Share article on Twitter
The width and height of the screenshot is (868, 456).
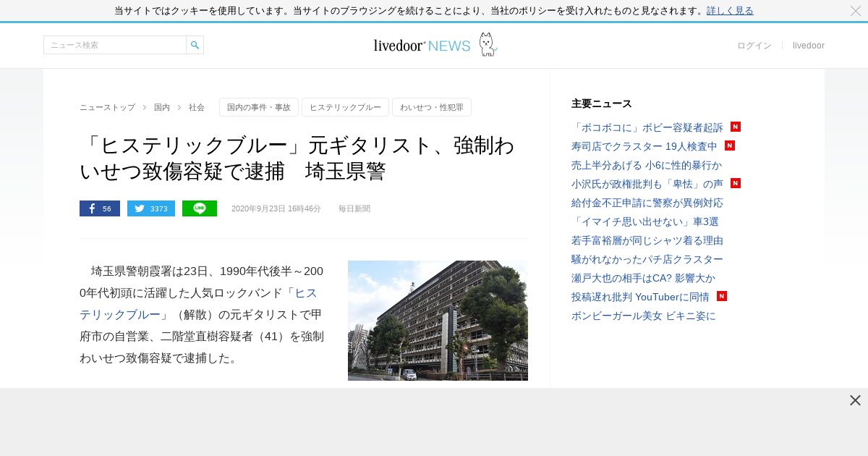(151, 208)
